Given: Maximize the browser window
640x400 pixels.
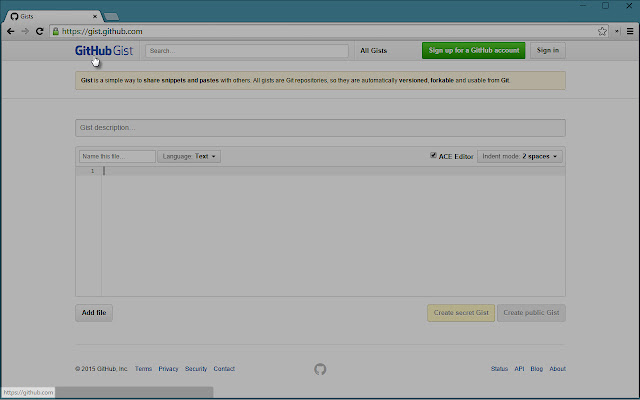Looking at the screenshot, I should tap(605, 5).
